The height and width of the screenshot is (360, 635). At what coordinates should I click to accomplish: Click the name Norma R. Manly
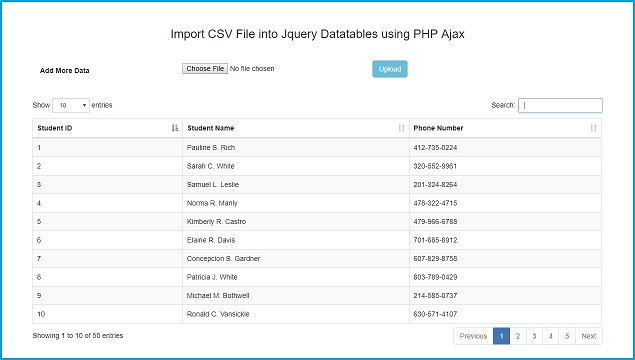212,203
